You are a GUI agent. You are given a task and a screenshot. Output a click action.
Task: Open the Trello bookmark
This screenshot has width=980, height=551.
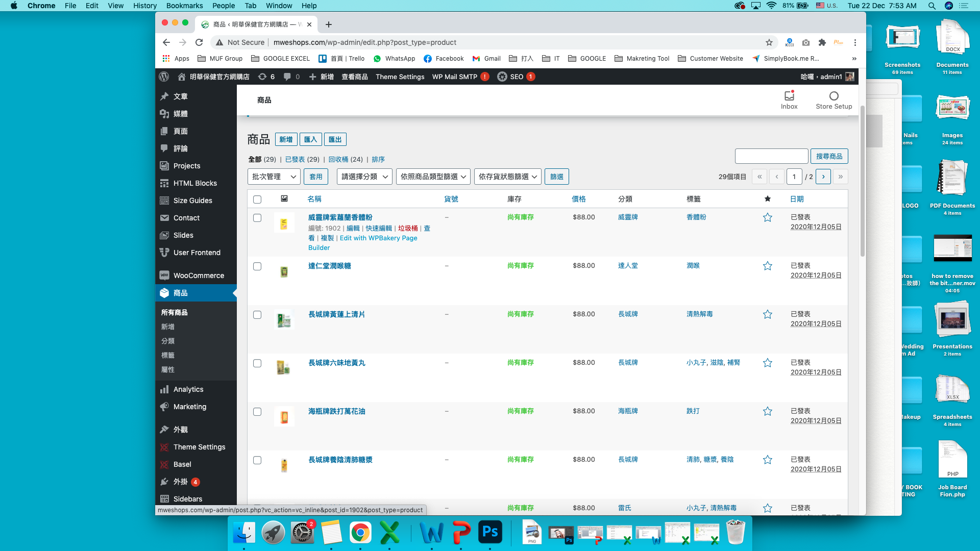pyautogui.click(x=342, y=59)
